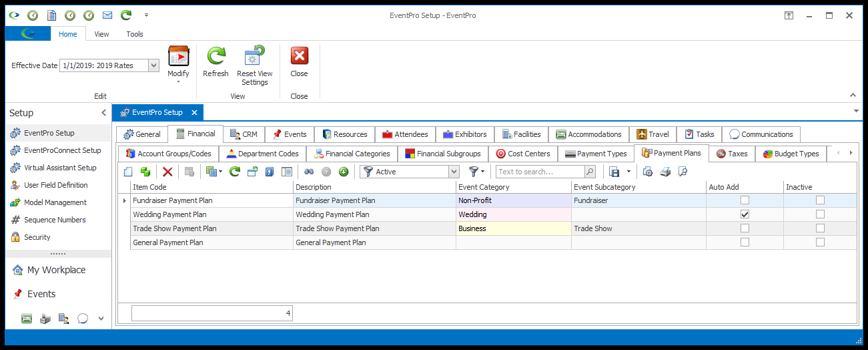Select Sequence Numbers in sidebar
The height and width of the screenshot is (350, 868).
pyautogui.click(x=58, y=220)
